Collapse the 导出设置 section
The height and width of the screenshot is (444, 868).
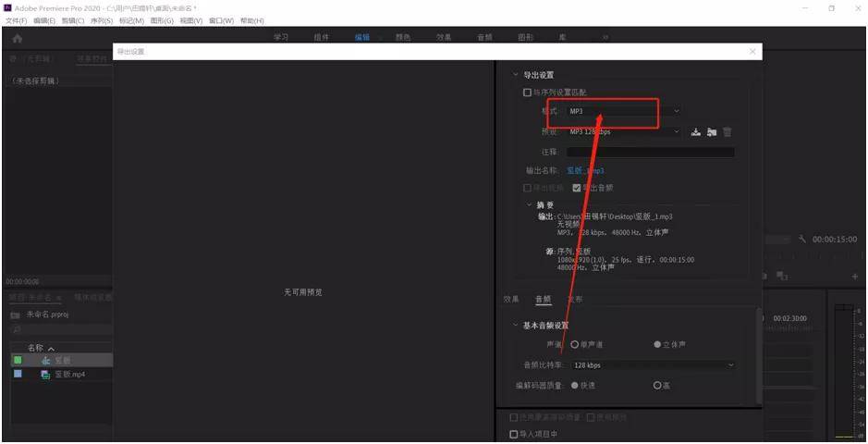516,75
